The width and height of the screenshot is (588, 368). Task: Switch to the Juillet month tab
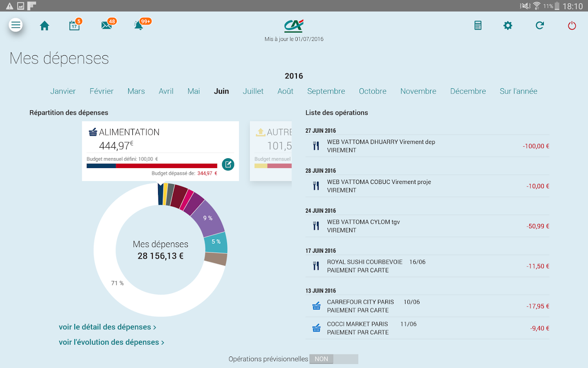tap(253, 91)
